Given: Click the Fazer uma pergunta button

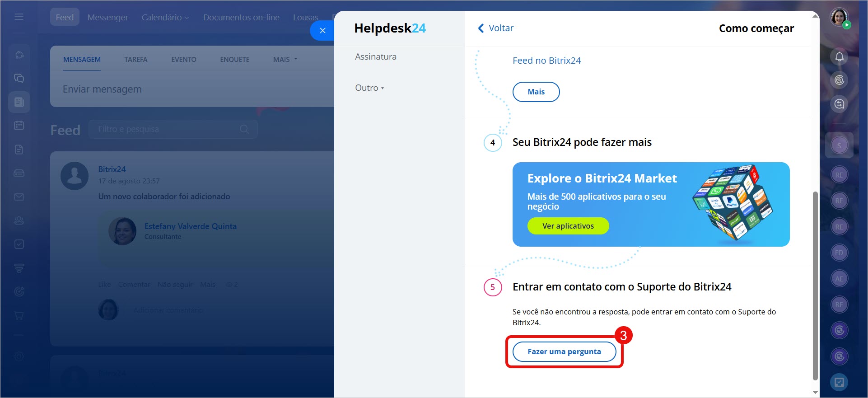Looking at the screenshot, I should tap(565, 351).
